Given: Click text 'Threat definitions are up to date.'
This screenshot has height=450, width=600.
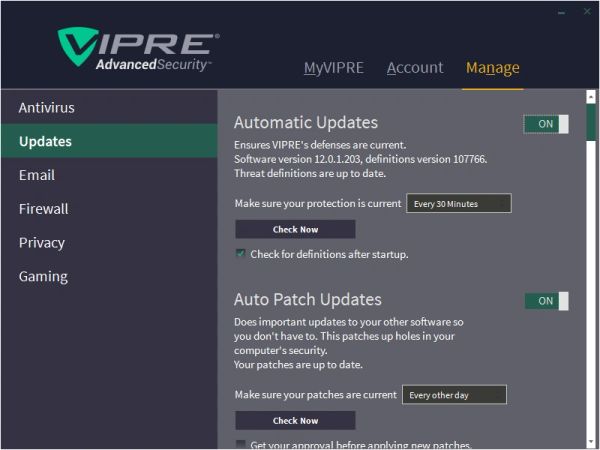Looking at the screenshot, I should [x=310, y=173].
